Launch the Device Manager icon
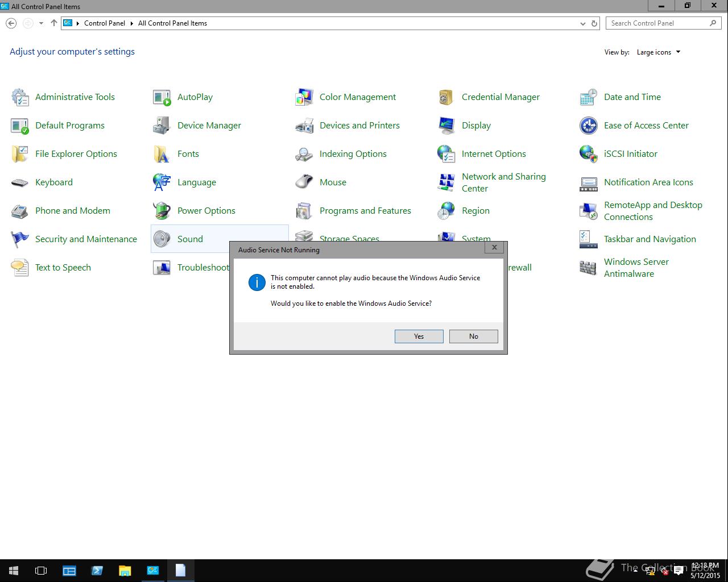The image size is (728, 582). coord(162,126)
